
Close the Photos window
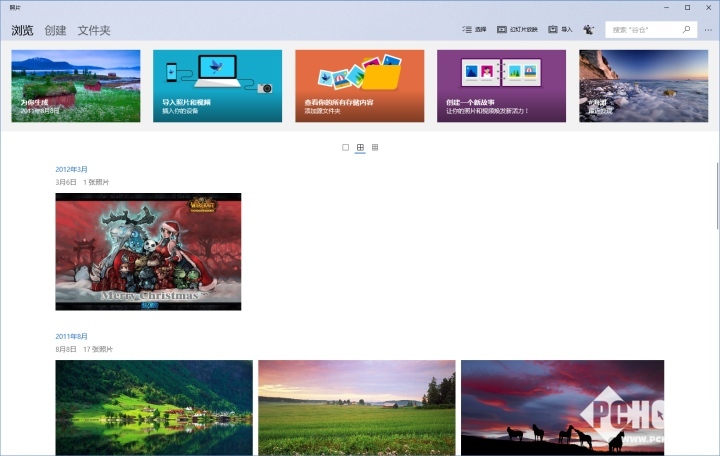pos(709,7)
